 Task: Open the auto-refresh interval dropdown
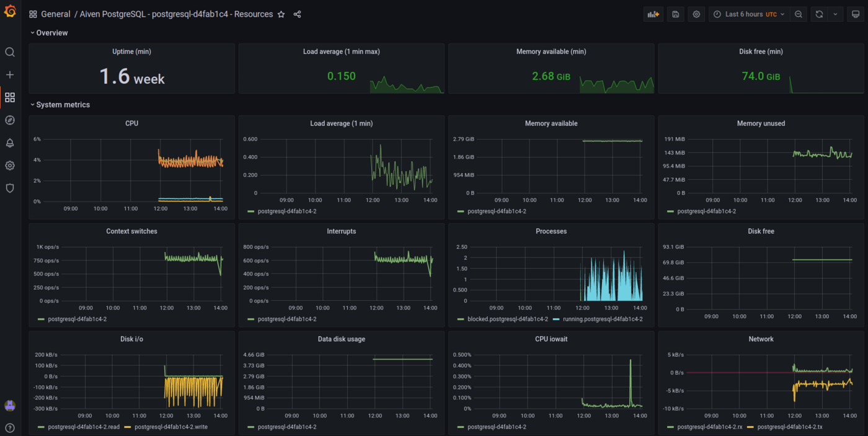coord(834,14)
